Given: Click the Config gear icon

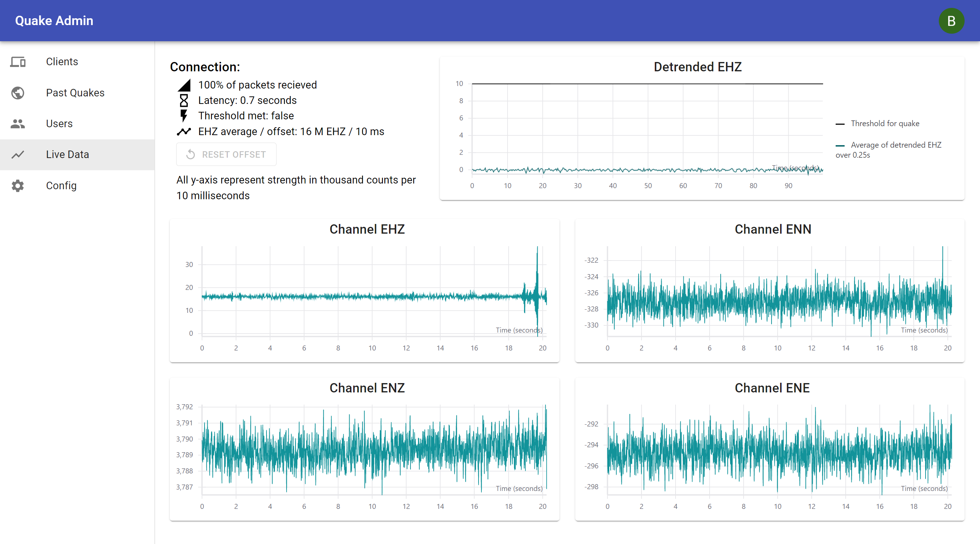Looking at the screenshot, I should (18, 186).
